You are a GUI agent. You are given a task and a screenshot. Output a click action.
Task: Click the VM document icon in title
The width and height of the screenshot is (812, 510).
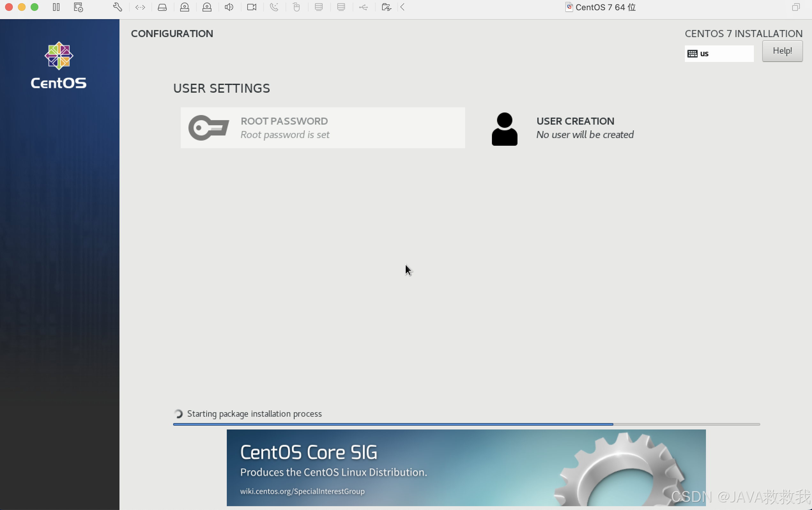click(x=569, y=7)
